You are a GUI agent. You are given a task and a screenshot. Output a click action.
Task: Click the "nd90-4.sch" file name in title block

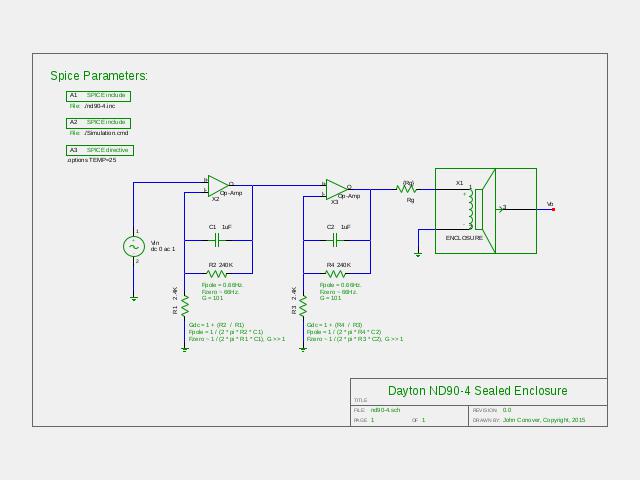[x=385, y=410]
